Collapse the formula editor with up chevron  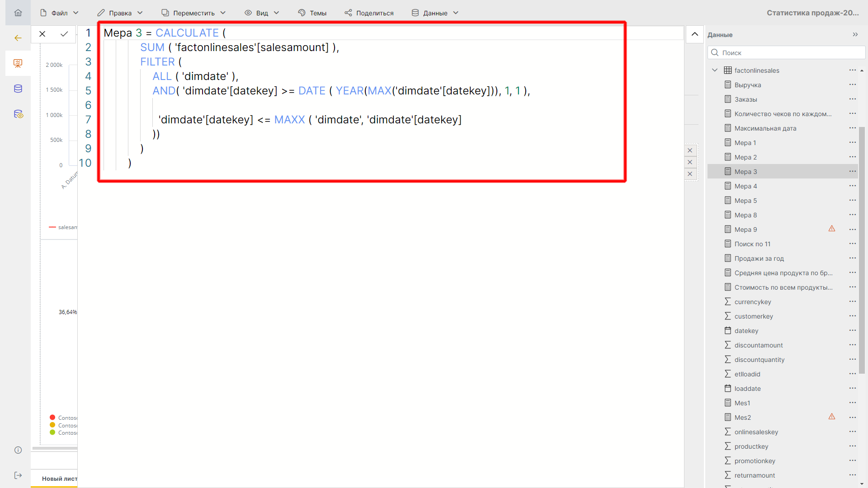(x=695, y=34)
